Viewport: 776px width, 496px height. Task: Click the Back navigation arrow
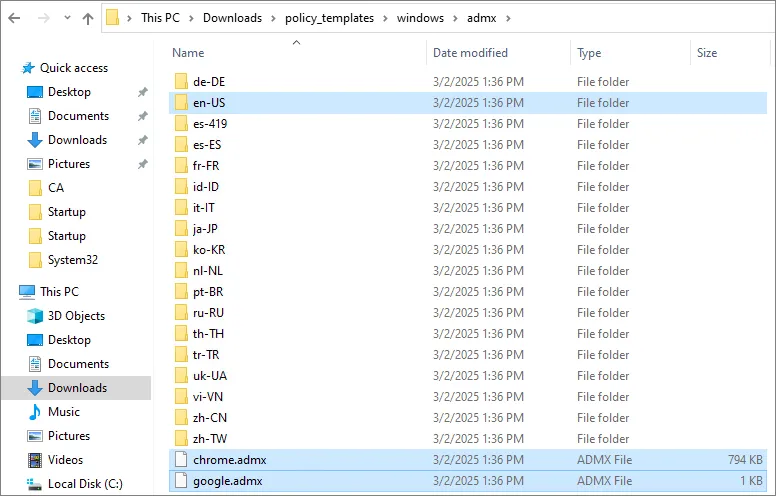coord(14,18)
